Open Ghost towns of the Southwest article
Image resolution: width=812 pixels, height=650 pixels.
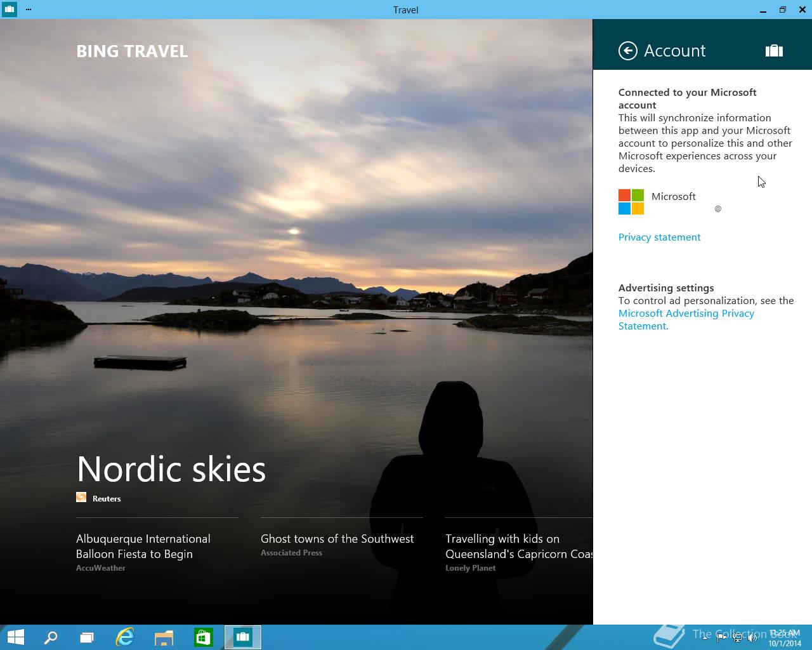coord(337,539)
